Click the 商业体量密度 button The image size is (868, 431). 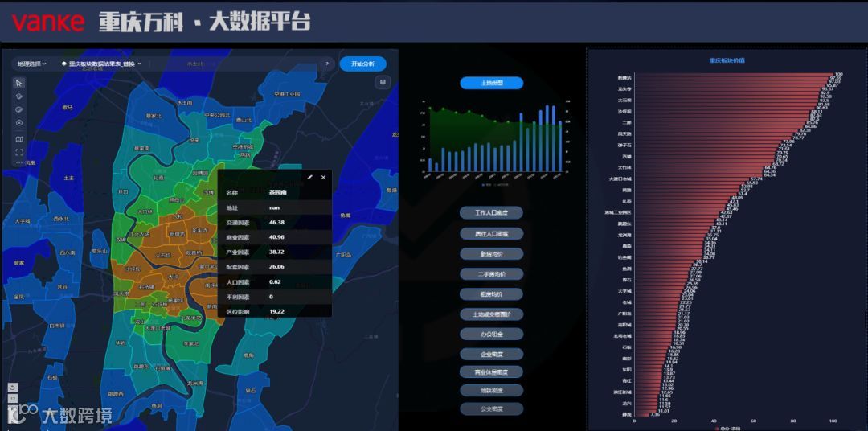[492, 371]
